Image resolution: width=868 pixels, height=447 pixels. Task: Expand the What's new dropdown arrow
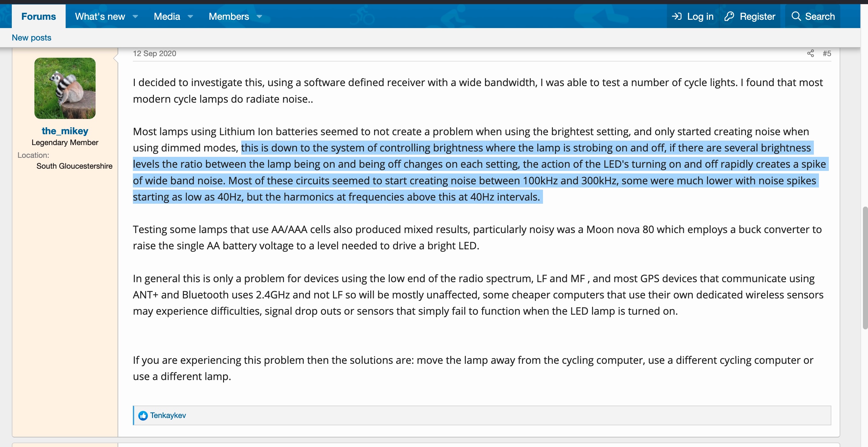coord(135,17)
